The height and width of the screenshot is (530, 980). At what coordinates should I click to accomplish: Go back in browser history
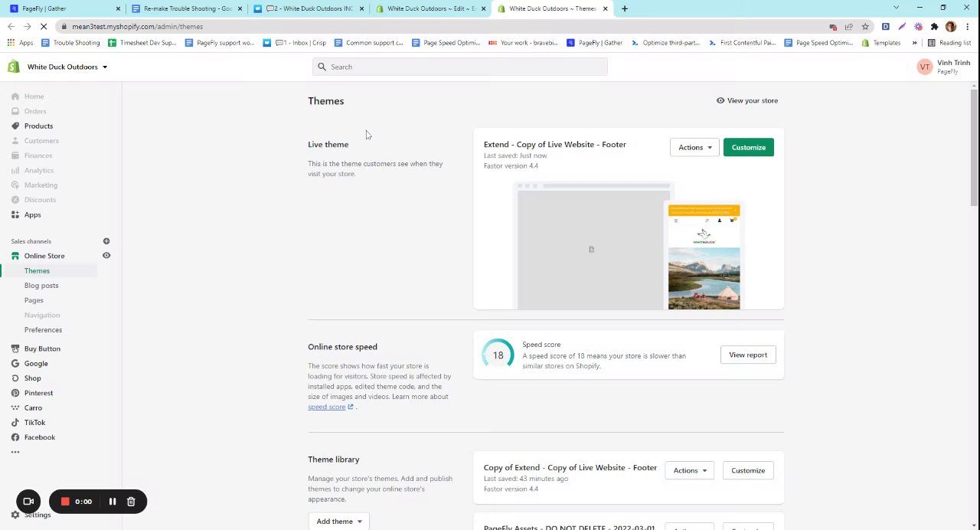coord(11,26)
